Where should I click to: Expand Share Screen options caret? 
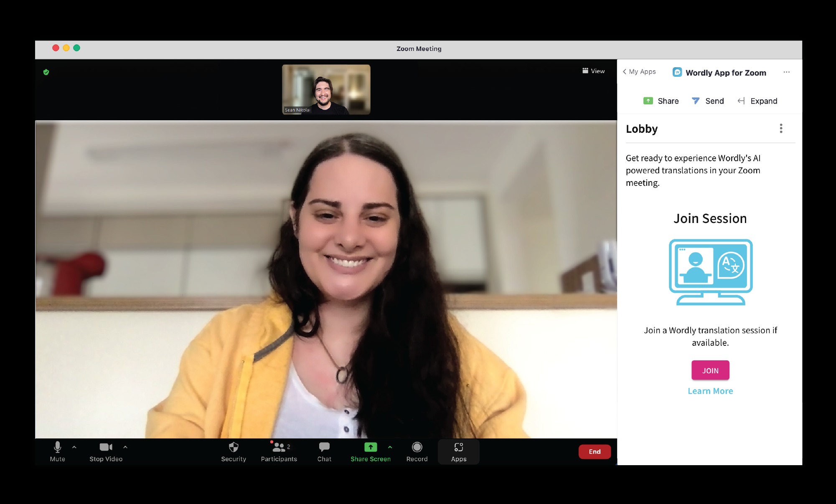pos(390,447)
